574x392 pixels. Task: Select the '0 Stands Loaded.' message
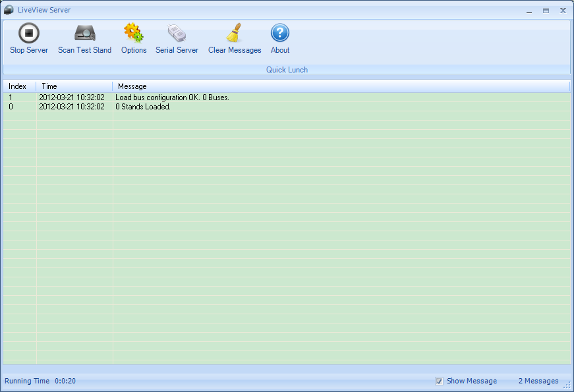coord(143,107)
